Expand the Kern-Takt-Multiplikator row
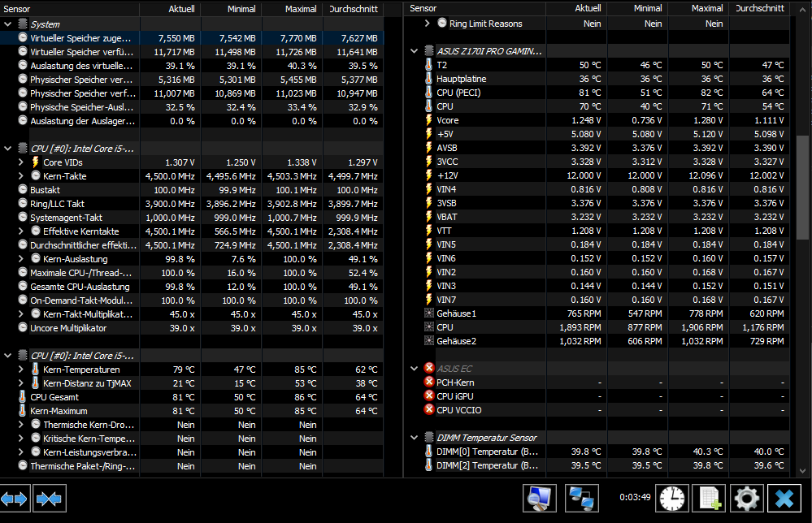The image size is (812, 523). (x=20, y=314)
